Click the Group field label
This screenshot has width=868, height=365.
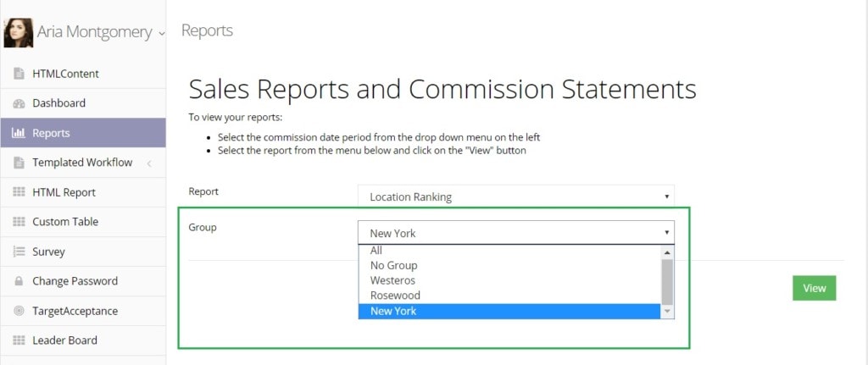[203, 227]
